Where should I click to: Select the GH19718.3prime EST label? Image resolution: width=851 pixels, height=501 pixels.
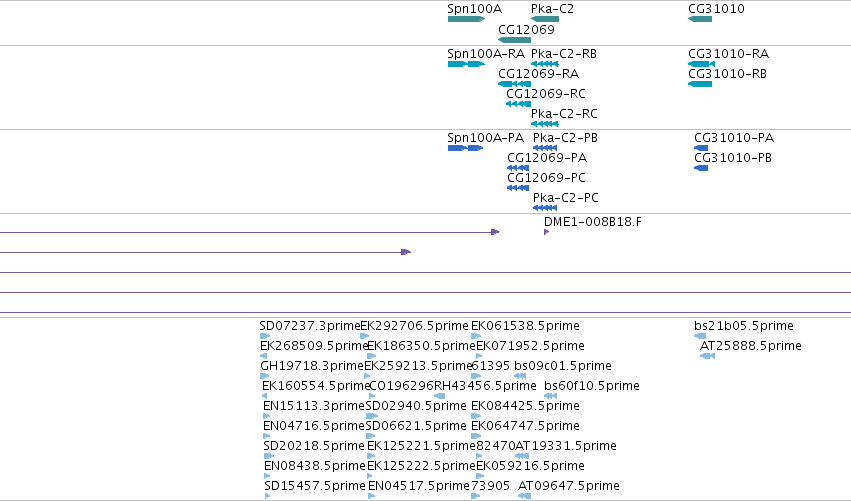pos(312,366)
